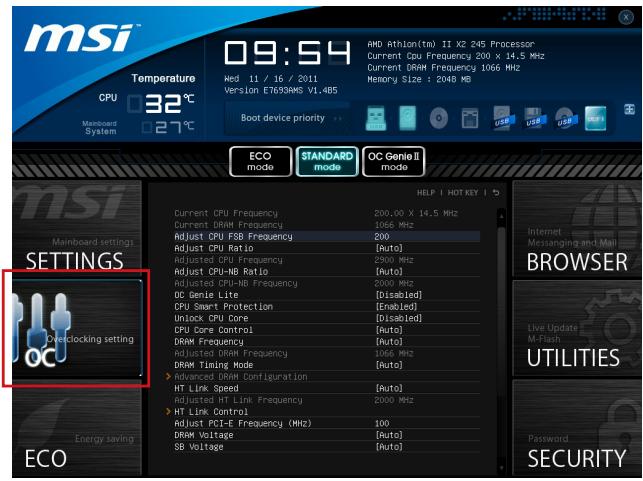643x481 pixels.
Task: Open the OC overclocking setting panel
Action: coord(77,329)
